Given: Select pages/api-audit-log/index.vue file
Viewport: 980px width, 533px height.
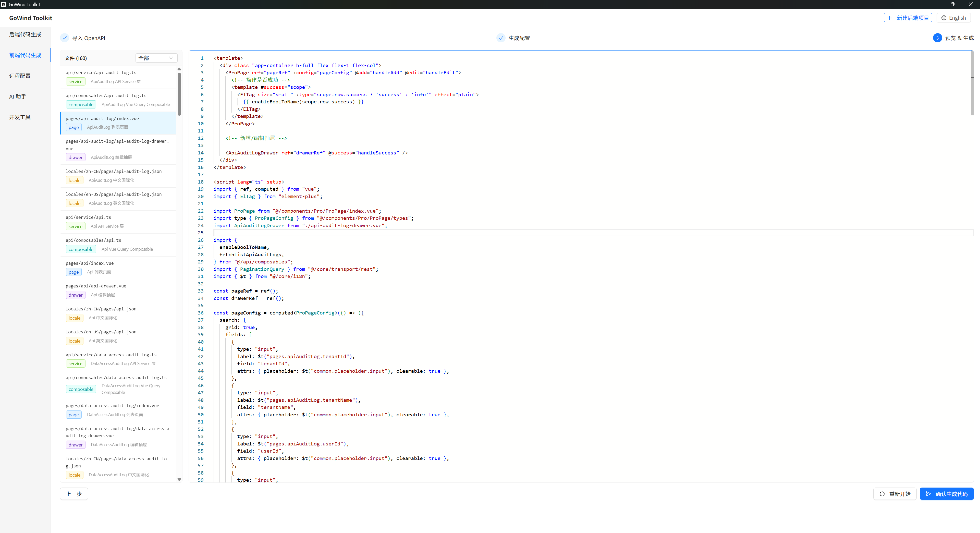Looking at the screenshot, I should pos(119,123).
